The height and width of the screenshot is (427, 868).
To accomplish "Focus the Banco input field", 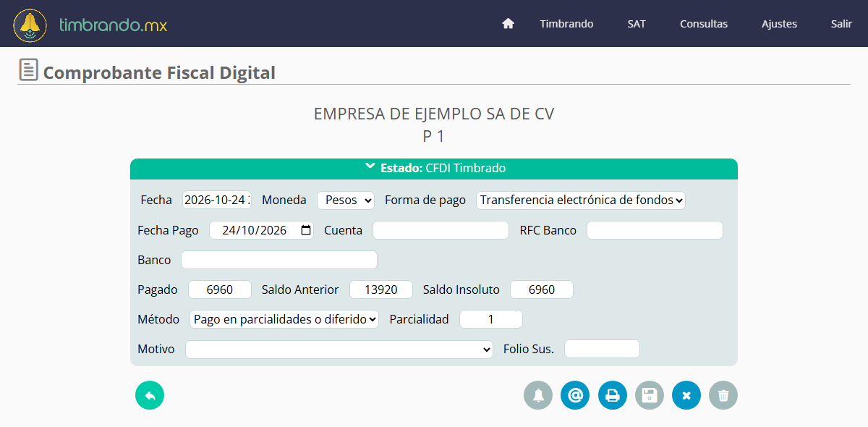I will [x=279, y=260].
